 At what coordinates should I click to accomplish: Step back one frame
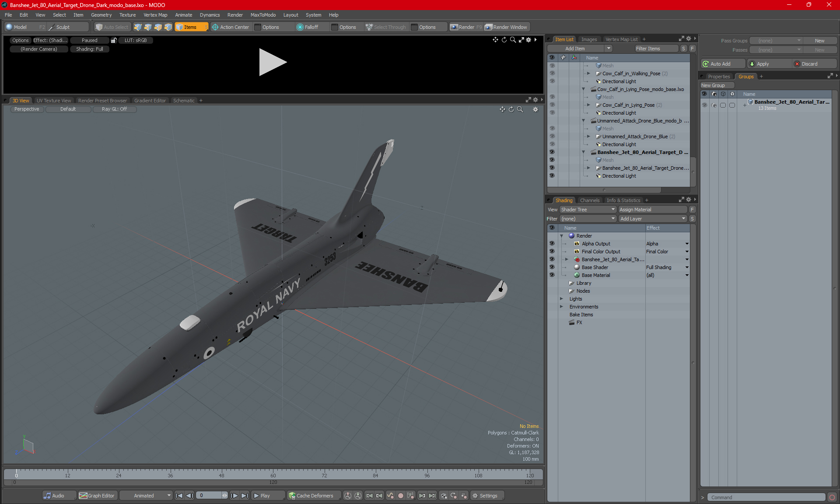coord(189,496)
